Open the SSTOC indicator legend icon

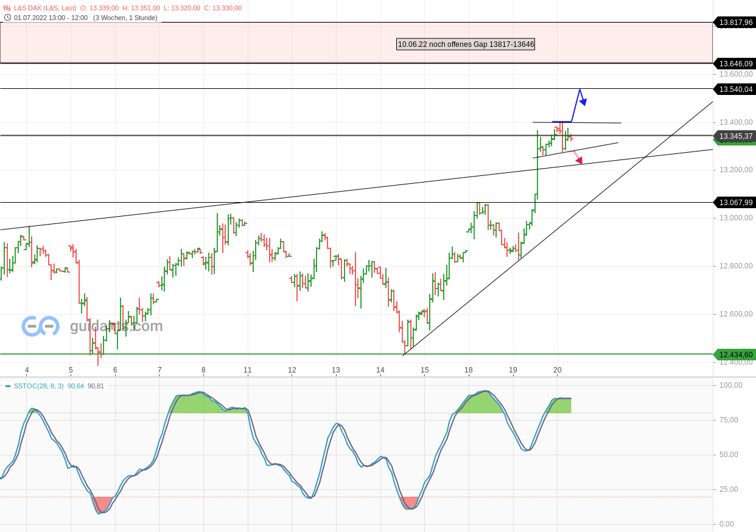tap(7, 386)
